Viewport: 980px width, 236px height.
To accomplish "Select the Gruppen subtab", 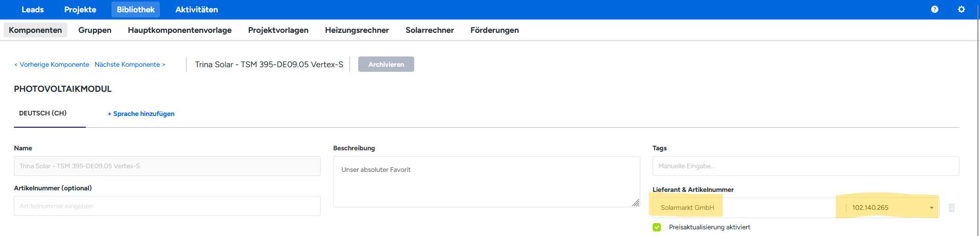I will click(95, 30).
